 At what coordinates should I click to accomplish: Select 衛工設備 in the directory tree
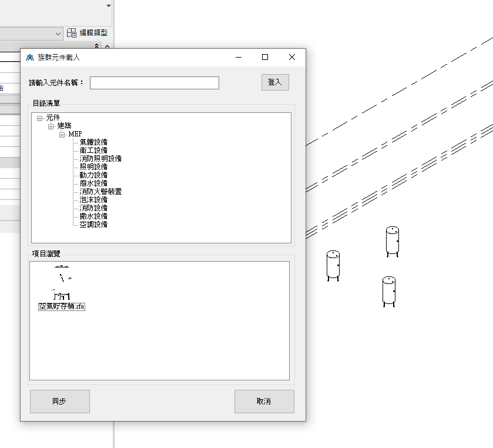coord(93,151)
